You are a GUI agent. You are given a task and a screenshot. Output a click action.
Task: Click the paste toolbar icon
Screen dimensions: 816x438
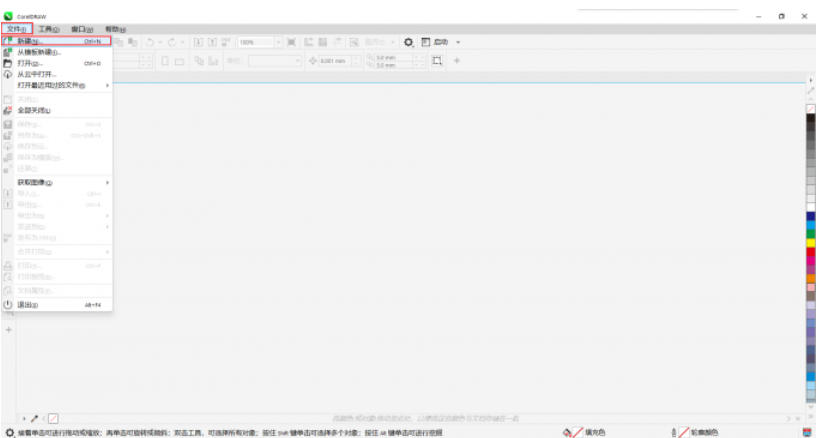coord(133,42)
